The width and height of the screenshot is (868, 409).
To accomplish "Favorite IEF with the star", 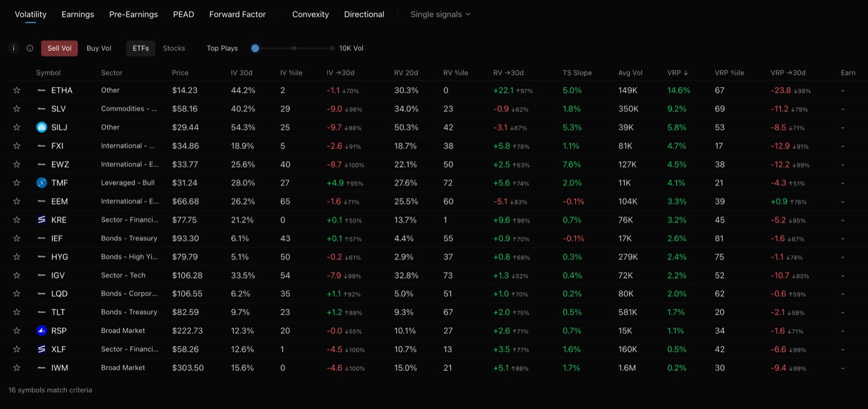I will pyautogui.click(x=17, y=238).
